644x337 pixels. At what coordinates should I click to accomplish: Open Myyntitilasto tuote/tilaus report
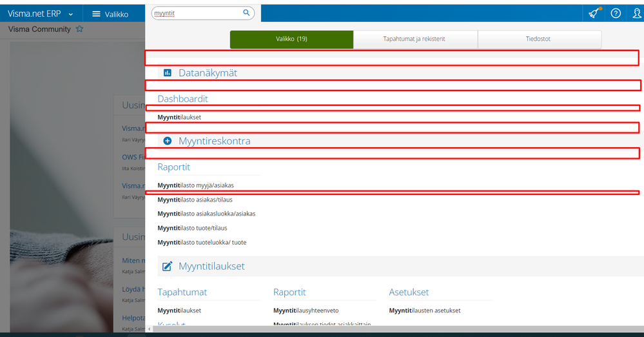192,229
